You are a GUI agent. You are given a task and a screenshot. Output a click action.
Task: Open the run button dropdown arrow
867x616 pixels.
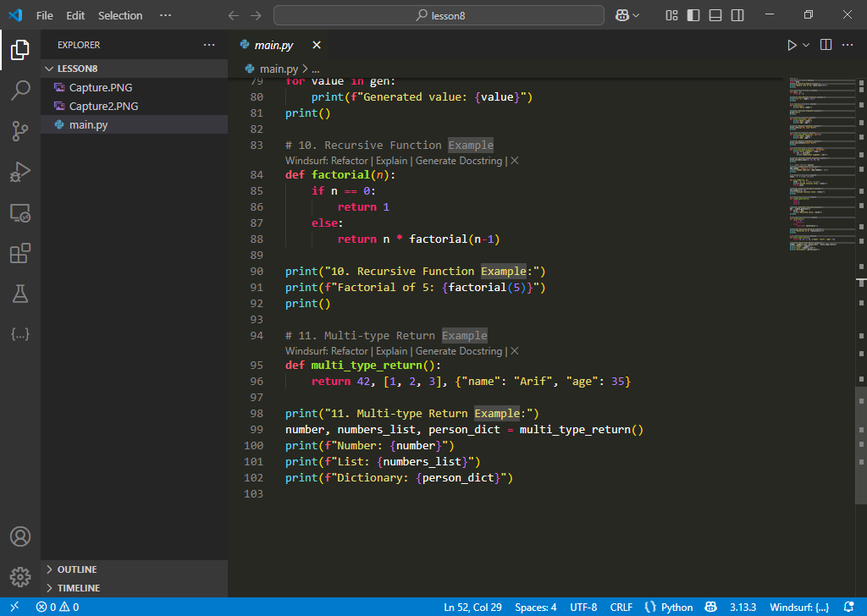pyautogui.click(x=806, y=46)
